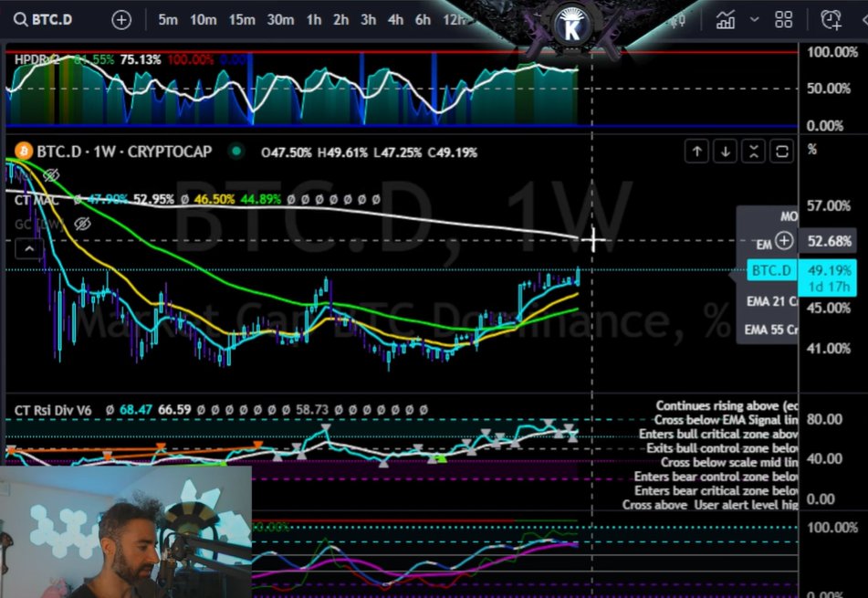Select 'Exits bull control zone' alert text
This screenshot has width=868, height=598.
[x=722, y=448]
